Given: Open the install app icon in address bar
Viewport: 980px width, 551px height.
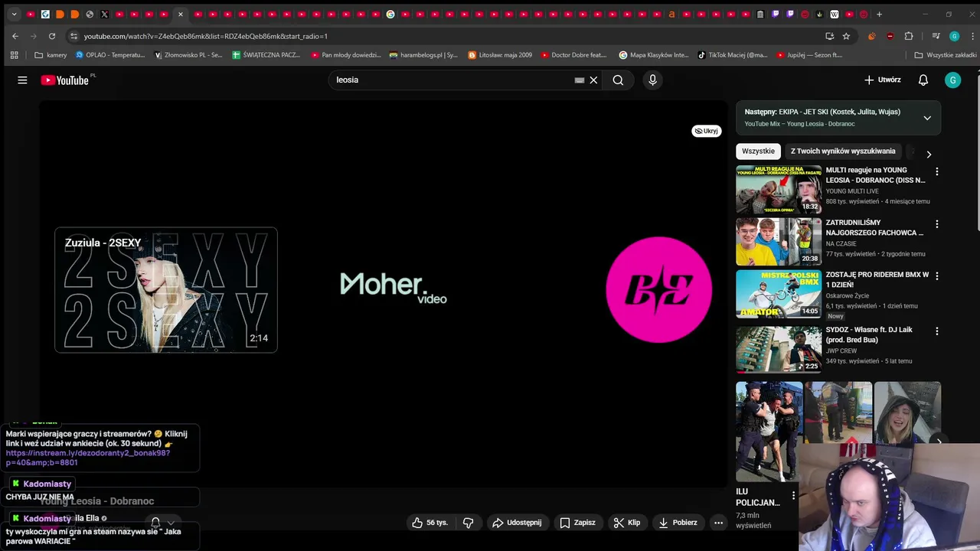Looking at the screenshot, I should (829, 36).
